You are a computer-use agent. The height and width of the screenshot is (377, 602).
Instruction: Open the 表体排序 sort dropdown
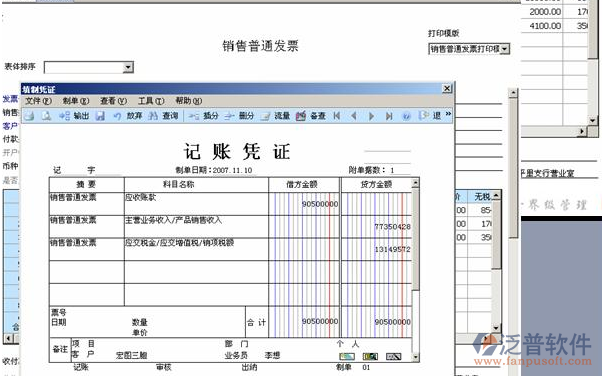pos(128,67)
